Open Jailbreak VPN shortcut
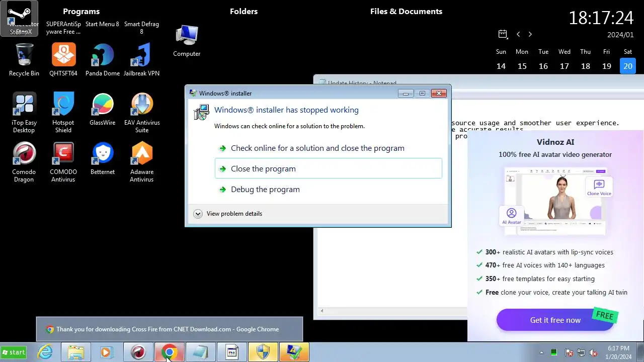The image size is (644, 362). point(141,60)
